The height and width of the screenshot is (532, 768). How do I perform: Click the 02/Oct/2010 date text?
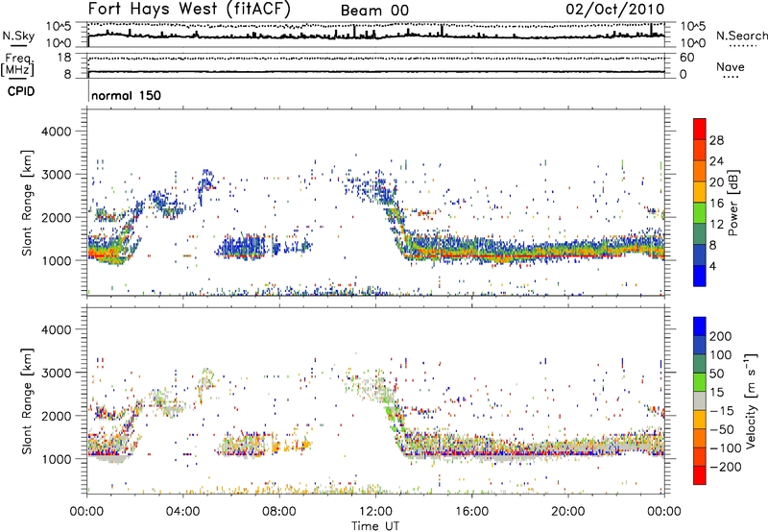point(615,10)
